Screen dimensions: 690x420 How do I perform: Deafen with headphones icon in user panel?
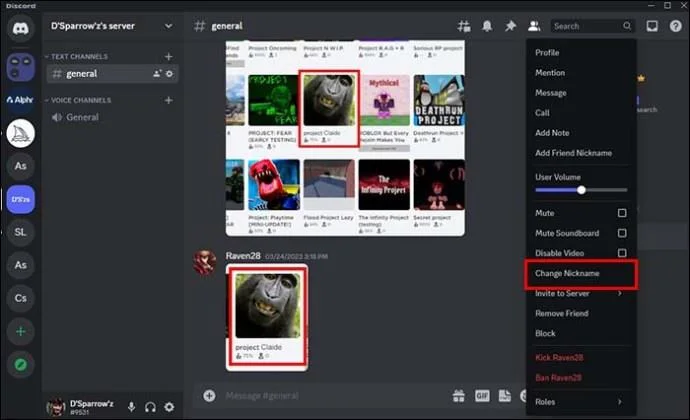[x=150, y=407]
